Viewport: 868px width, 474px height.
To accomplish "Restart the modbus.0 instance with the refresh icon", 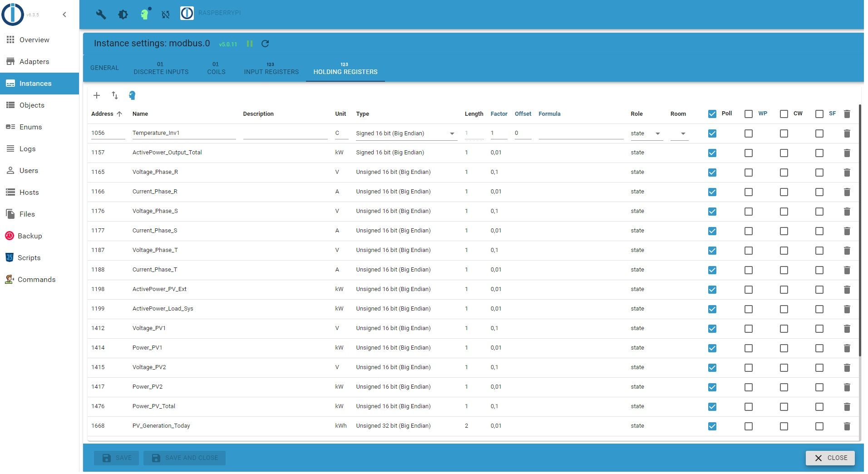I will tap(265, 44).
